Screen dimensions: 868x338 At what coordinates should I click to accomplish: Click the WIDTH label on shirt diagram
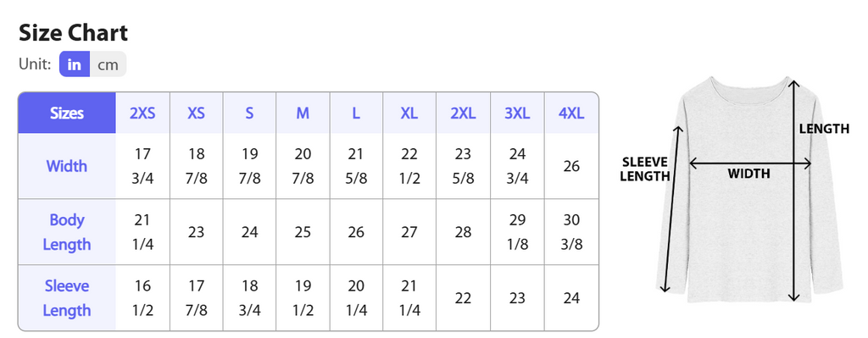tap(748, 174)
